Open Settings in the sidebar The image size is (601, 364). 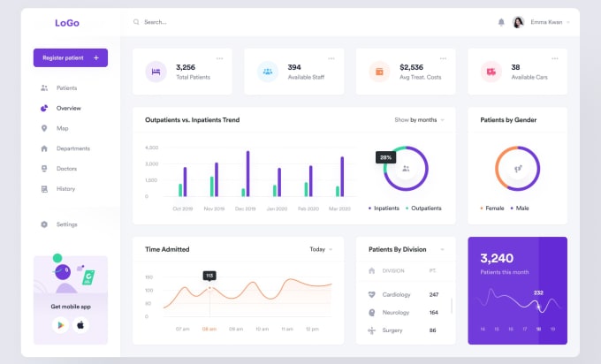point(66,224)
